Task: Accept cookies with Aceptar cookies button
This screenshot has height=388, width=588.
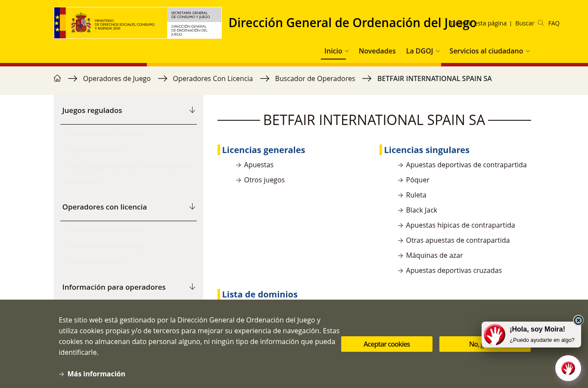Action: pos(387,344)
